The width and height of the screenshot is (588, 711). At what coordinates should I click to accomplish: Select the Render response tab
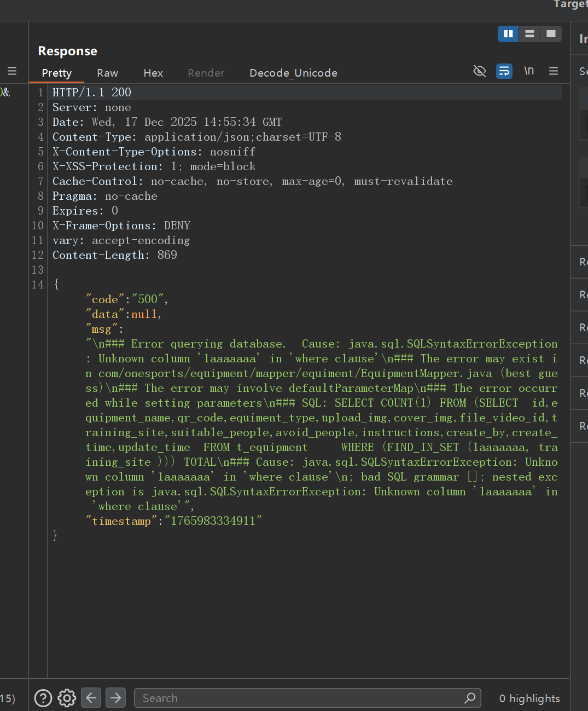[x=206, y=73]
